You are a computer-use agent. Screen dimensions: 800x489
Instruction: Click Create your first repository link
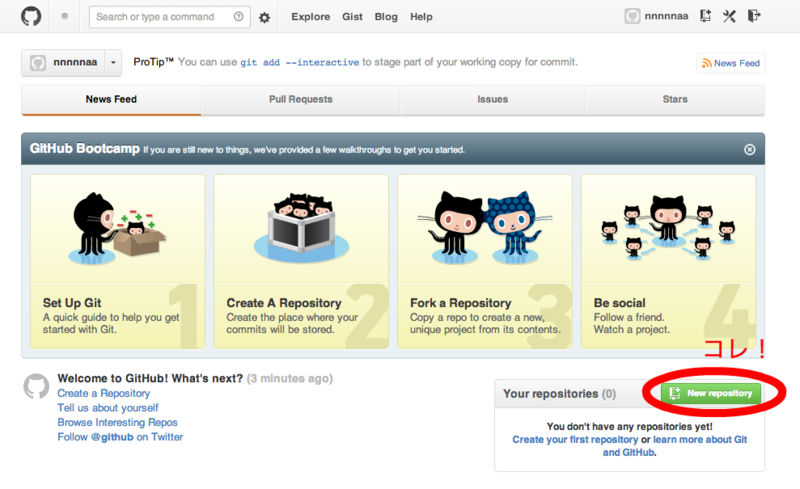tap(575, 439)
